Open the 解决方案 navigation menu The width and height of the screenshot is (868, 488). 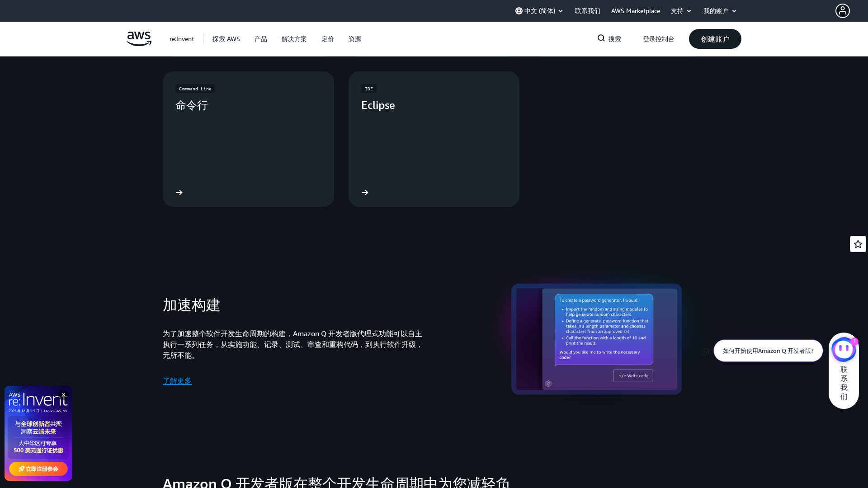(x=294, y=39)
